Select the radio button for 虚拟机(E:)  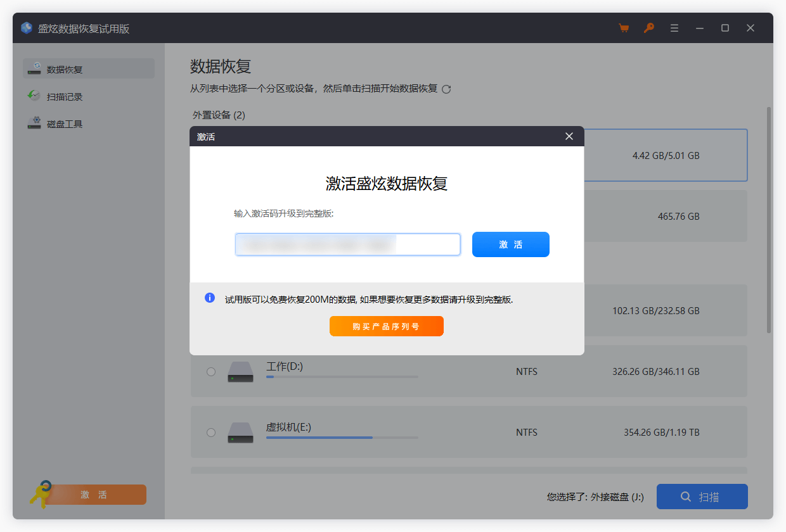(x=211, y=433)
